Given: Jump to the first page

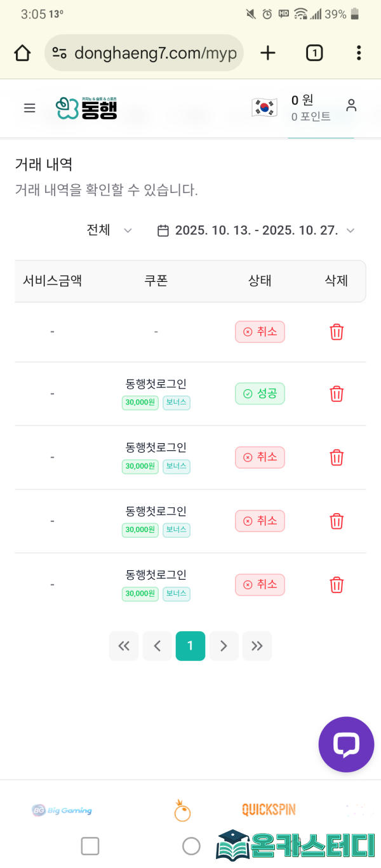Looking at the screenshot, I should [124, 646].
